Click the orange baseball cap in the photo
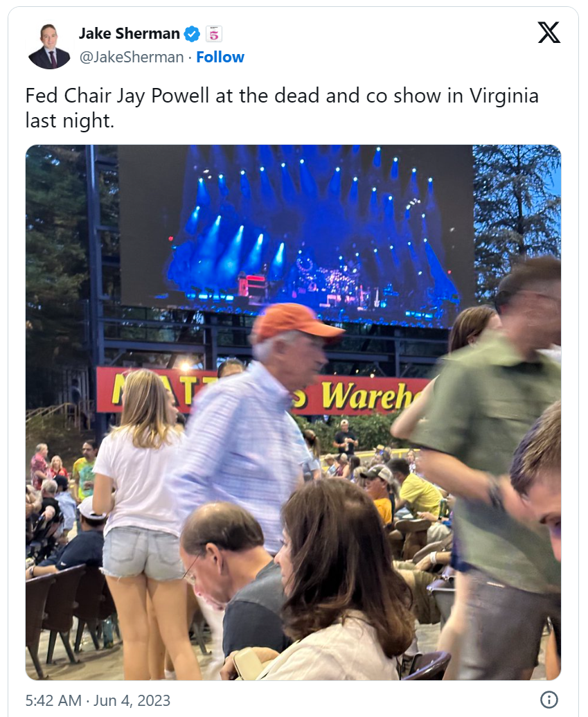 [297, 322]
